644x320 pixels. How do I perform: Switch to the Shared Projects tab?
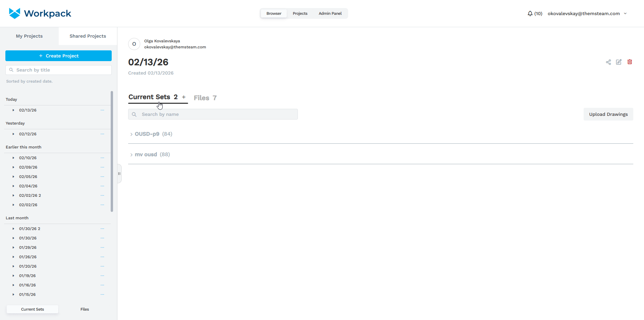88,36
